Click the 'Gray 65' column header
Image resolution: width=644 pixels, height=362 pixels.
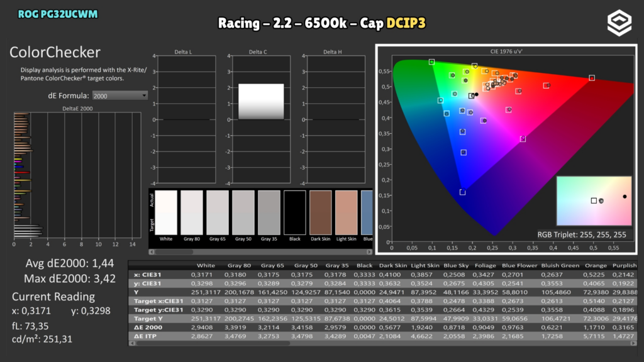pyautogui.click(x=272, y=266)
